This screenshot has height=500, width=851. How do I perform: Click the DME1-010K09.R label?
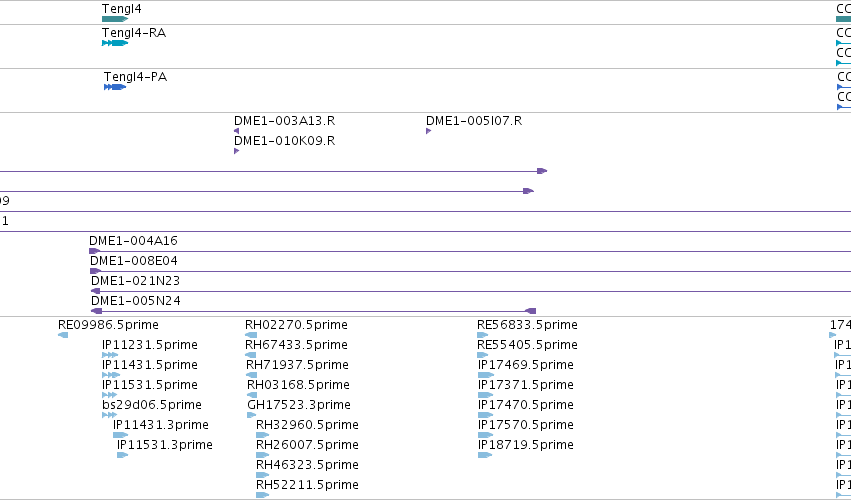(x=284, y=141)
